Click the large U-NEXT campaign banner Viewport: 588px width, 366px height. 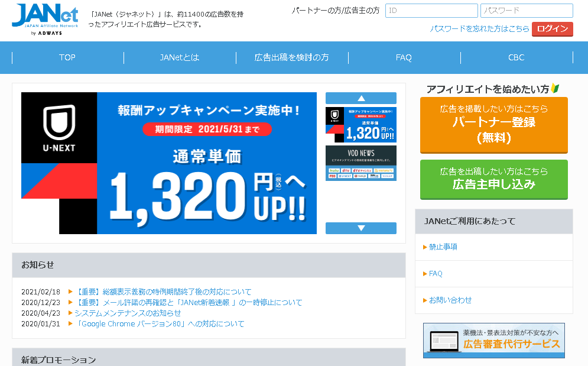(x=169, y=163)
